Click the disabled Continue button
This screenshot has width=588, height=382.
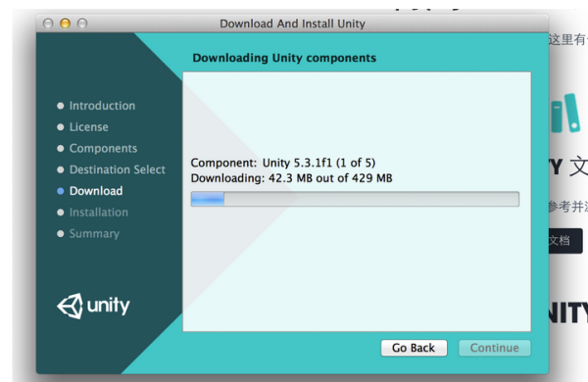(494, 348)
